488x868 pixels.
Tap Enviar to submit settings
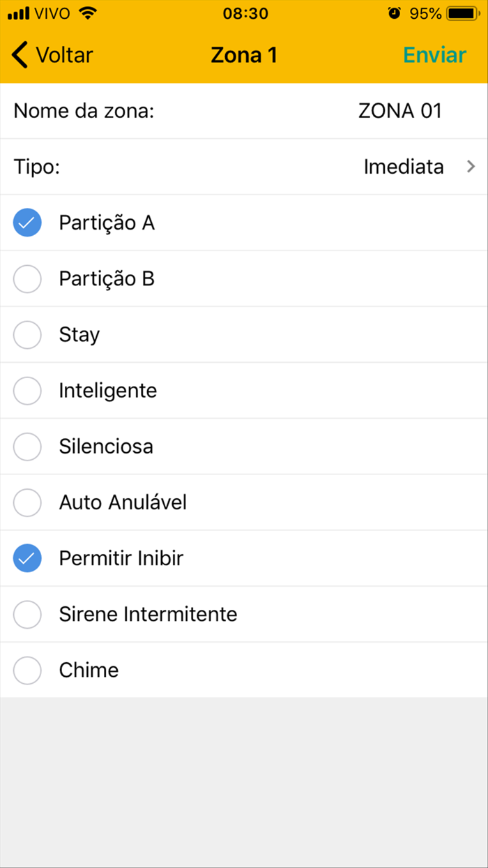434,54
